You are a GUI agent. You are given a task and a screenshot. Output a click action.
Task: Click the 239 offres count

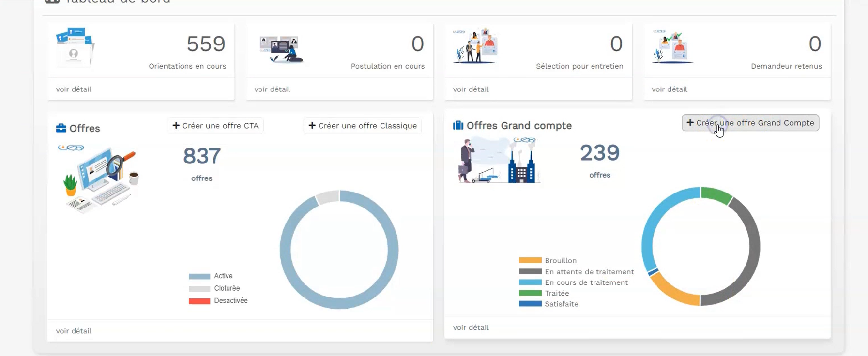(x=600, y=153)
